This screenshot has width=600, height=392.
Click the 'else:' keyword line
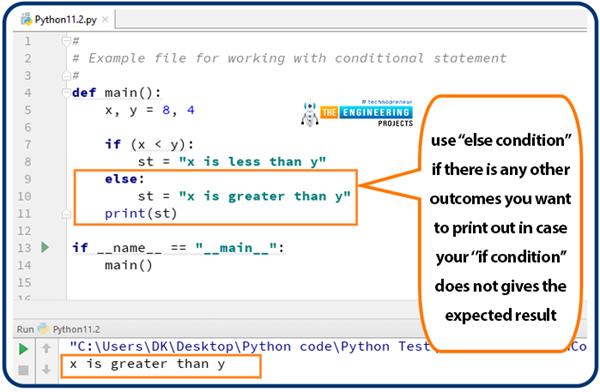click(125, 179)
